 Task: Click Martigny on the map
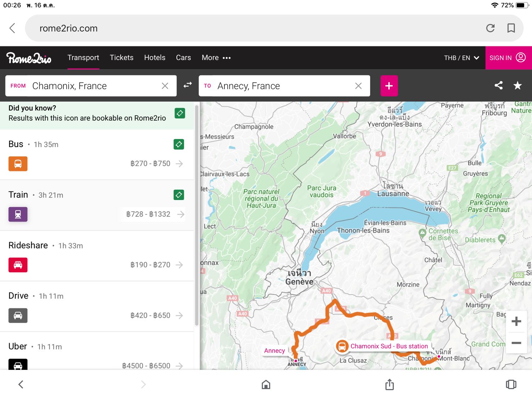(x=478, y=305)
